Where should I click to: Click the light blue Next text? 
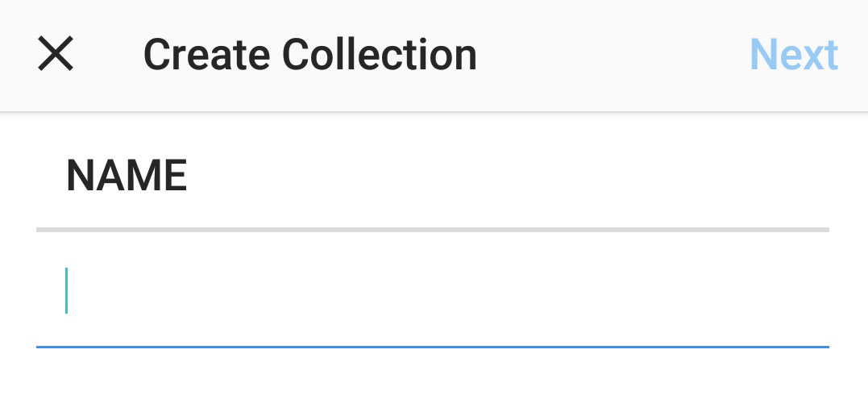[x=794, y=54]
